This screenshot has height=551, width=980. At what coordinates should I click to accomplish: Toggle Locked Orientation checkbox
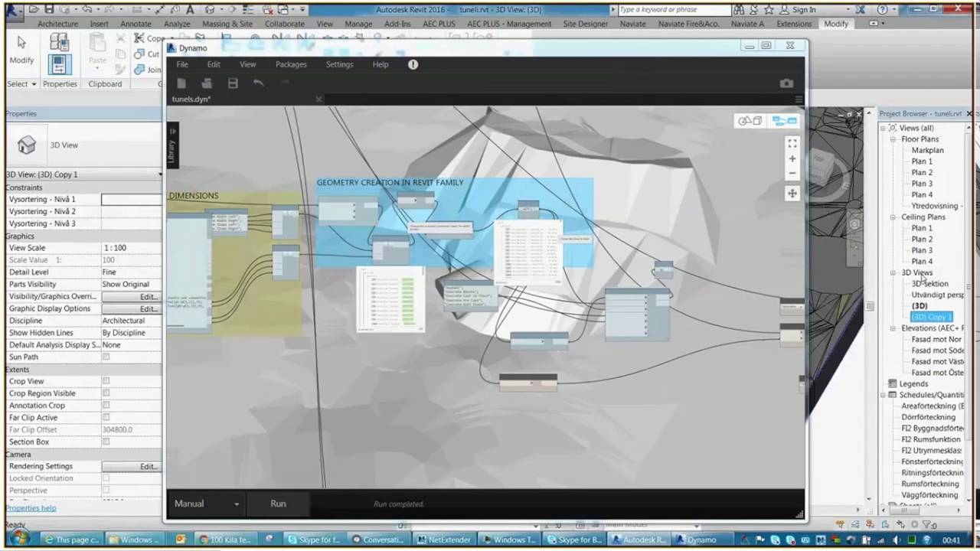pyautogui.click(x=106, y=478)
